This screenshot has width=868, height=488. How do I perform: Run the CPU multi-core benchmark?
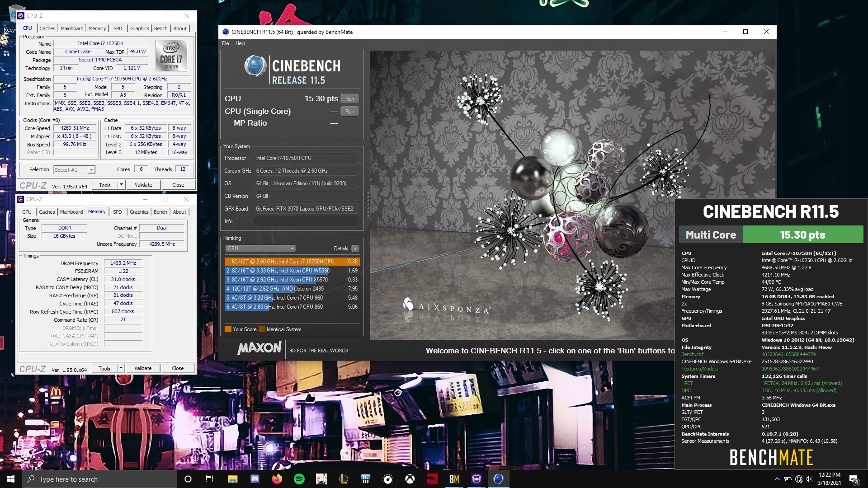coord(349,99)
